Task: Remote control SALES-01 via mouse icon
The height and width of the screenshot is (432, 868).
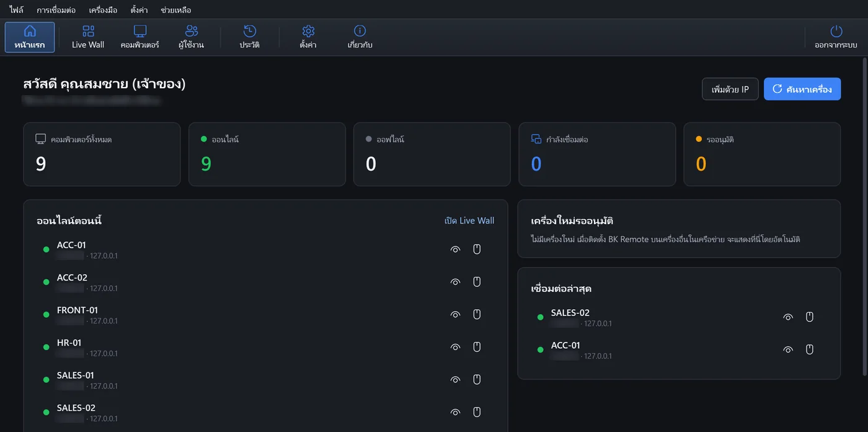Action: [477, 380]
